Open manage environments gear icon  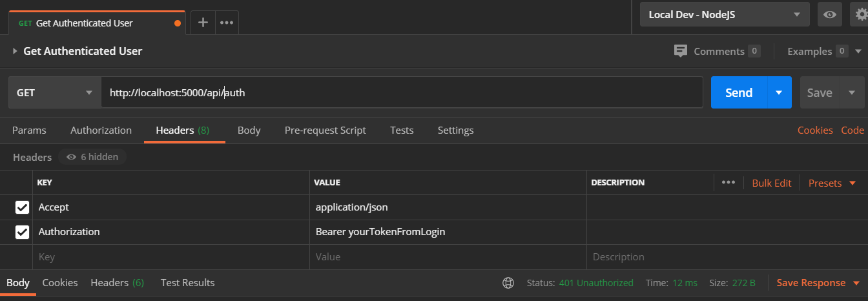(860, 14)
